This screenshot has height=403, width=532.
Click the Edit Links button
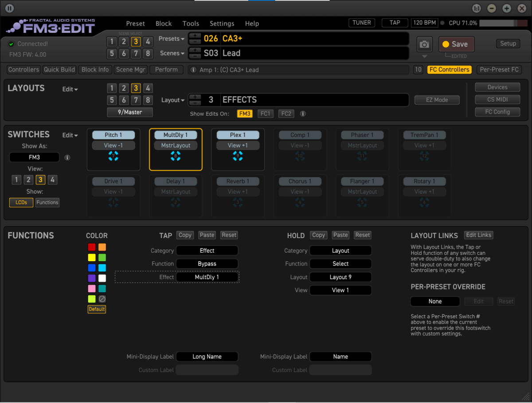(x=479, y=235)
